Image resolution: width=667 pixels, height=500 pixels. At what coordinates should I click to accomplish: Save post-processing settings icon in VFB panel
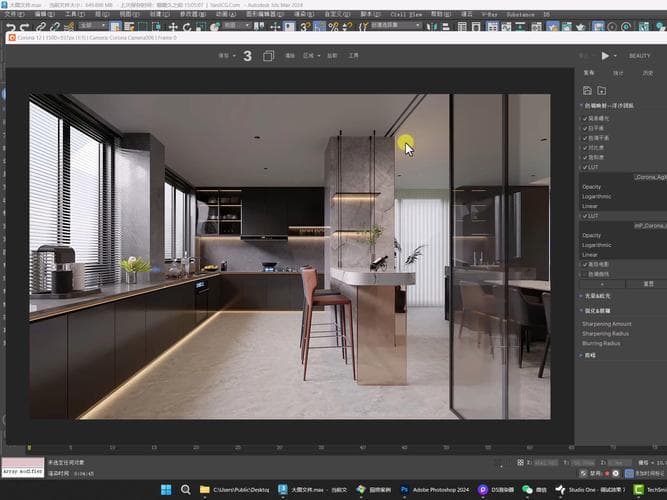tap(587, 90)
